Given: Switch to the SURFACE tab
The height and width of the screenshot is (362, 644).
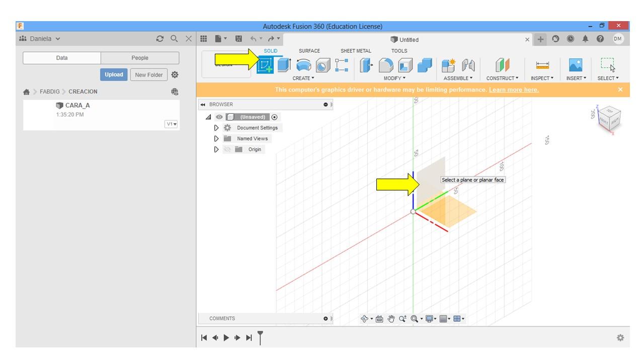Looking at the screenshot, I should [309, 51].
